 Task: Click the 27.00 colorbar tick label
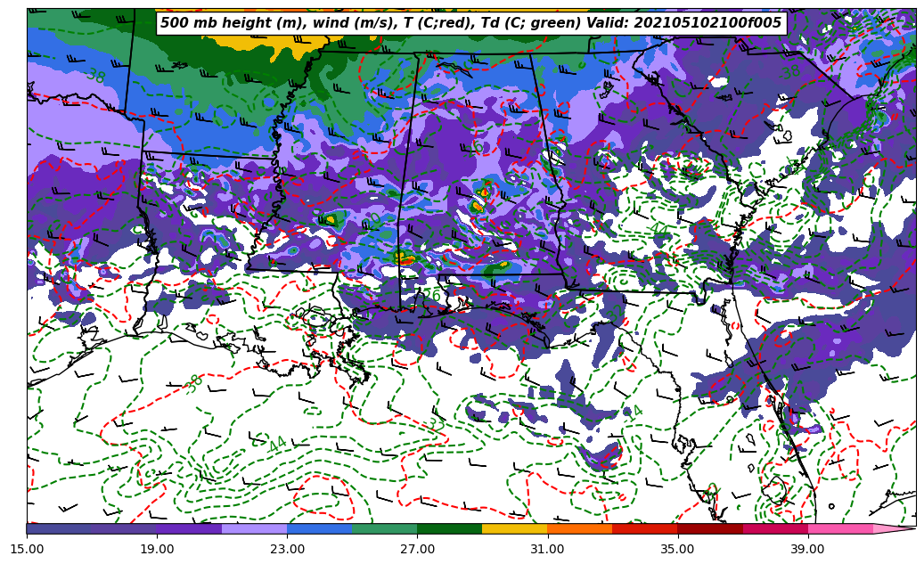click(417, 549)
